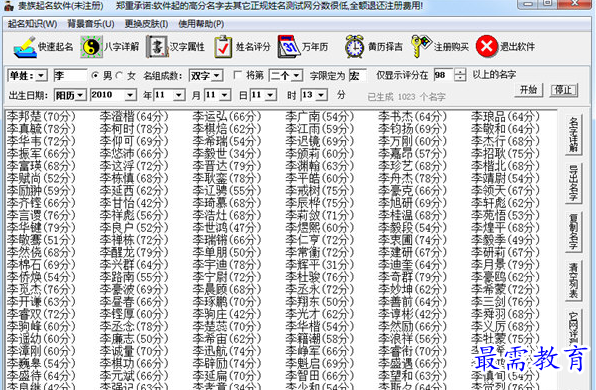
Task: Click the 复制名字 side button
Action: coord(573,231)
